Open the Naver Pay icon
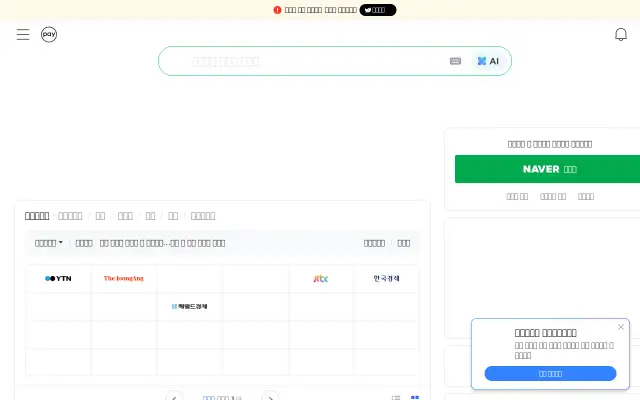Screen dimensions: 640x400 pyautogui.click(x=49, y=34)
